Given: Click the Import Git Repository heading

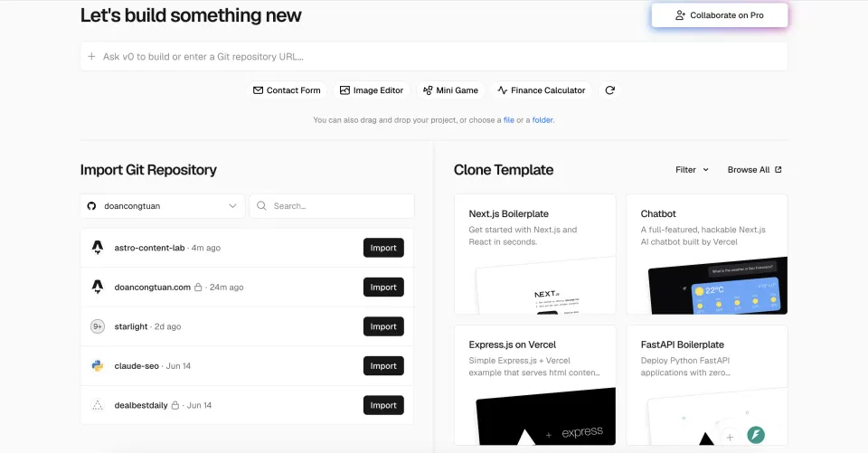Looking at the screenshot, I should (x=148, y=170).
